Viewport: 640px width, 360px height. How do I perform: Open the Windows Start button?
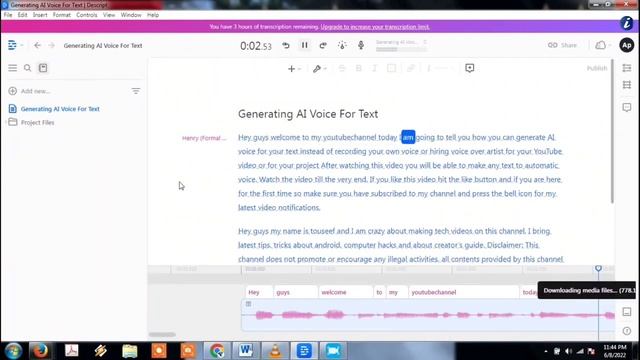(13, 351)
